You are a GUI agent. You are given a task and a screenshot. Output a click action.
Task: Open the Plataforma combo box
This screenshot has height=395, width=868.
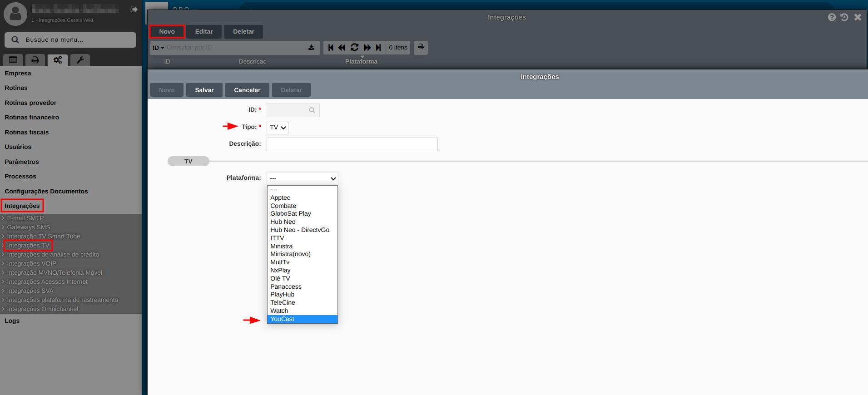[303, 178]
